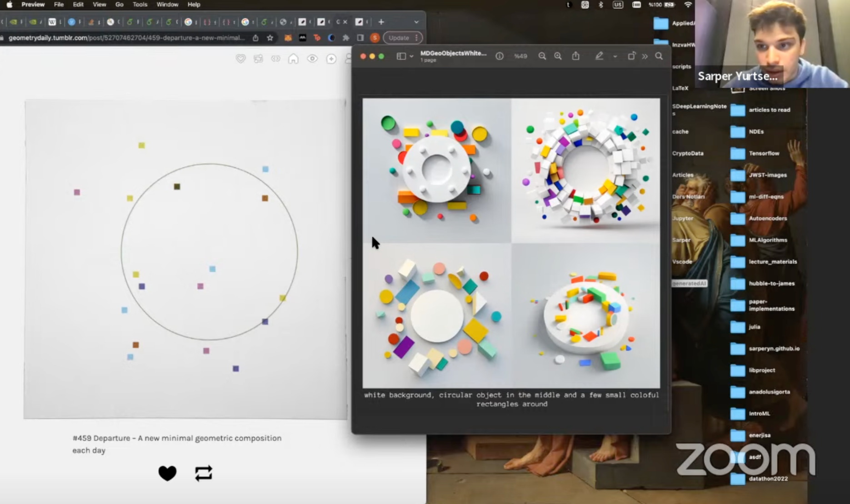Click the heart like icon on the Tumblr page
The image size is (850, 504).
coord(167,473)
